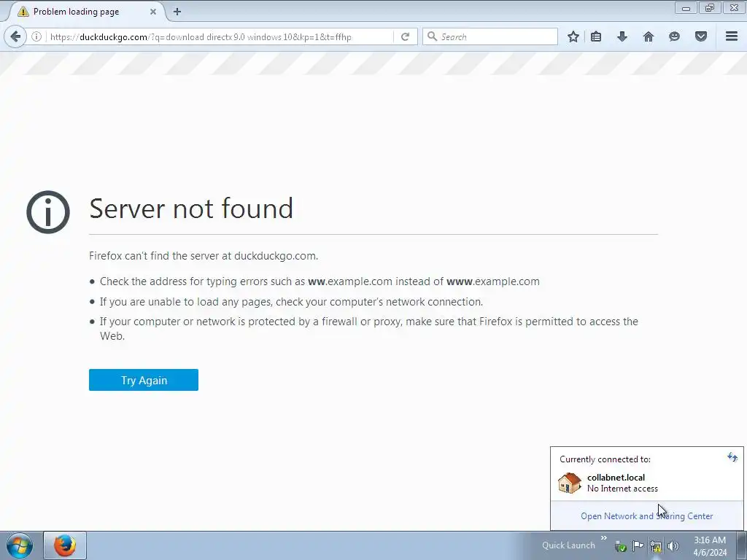Expand the Quick Launch chevron
The height and width of the screenshot is (560, 747).
pyautogui.click(x=603, y=538)
